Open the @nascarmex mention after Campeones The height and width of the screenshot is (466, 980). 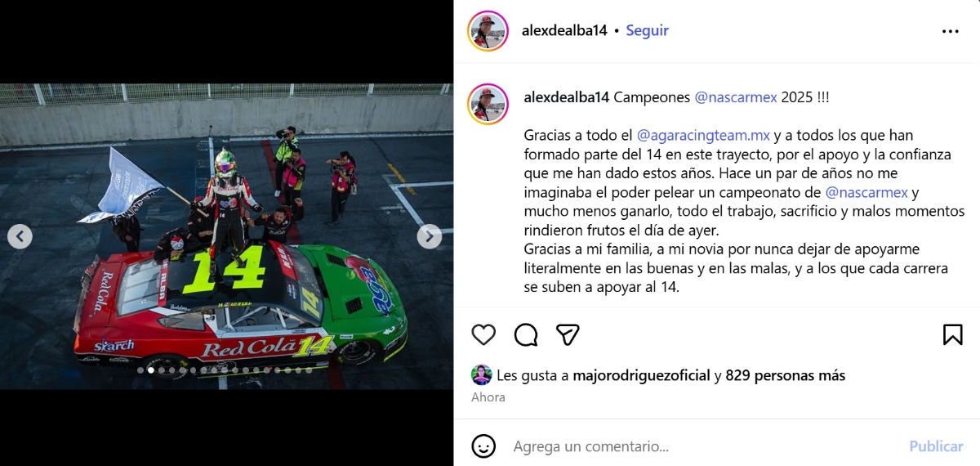[x=736, y=97]
